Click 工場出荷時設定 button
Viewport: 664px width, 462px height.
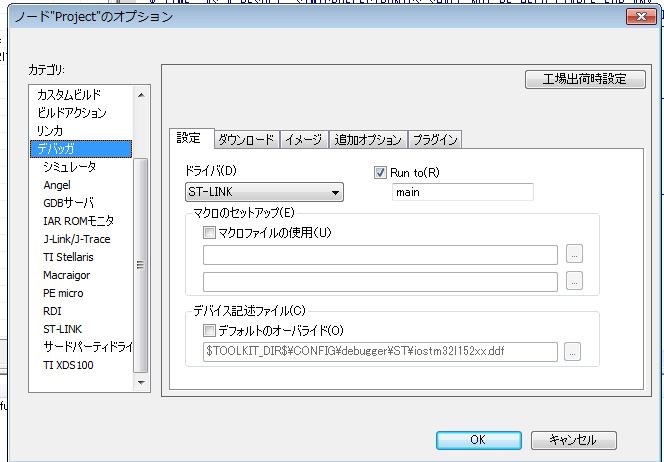point(585,79)
